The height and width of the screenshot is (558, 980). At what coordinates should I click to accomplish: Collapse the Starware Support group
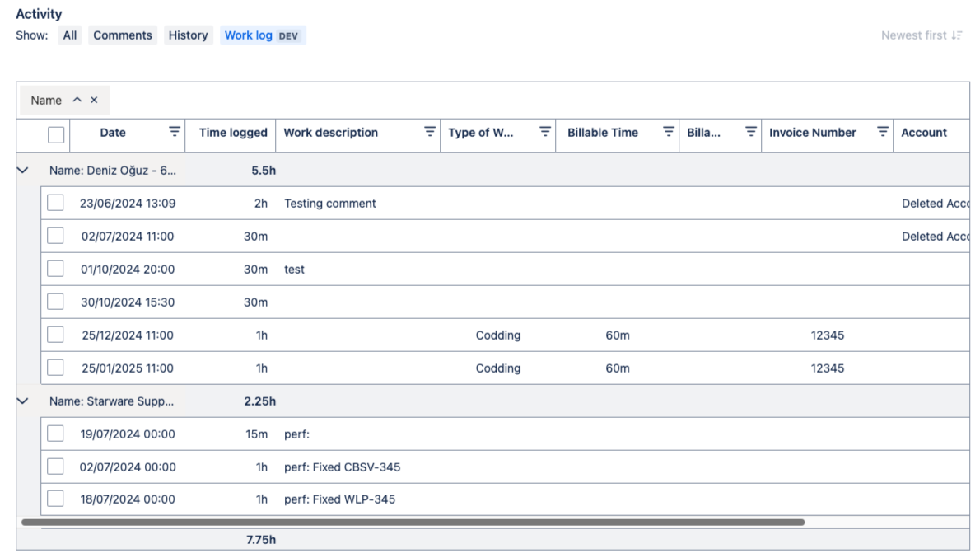[23, 401]
